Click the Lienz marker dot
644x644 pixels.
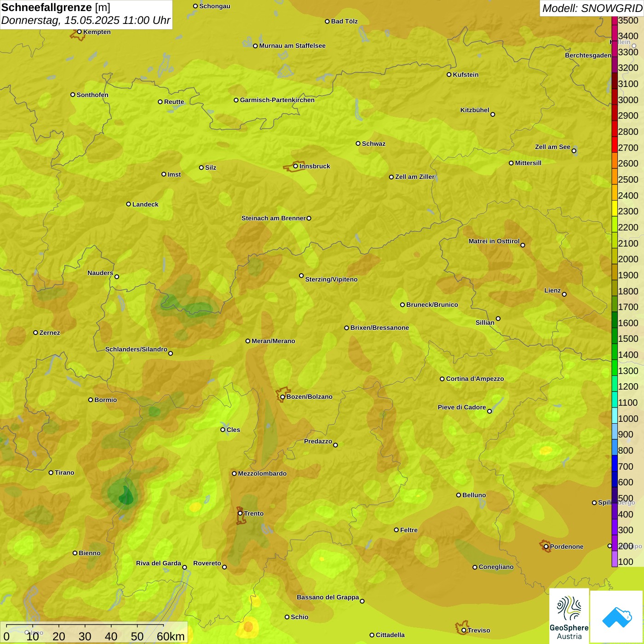(564, 294)
